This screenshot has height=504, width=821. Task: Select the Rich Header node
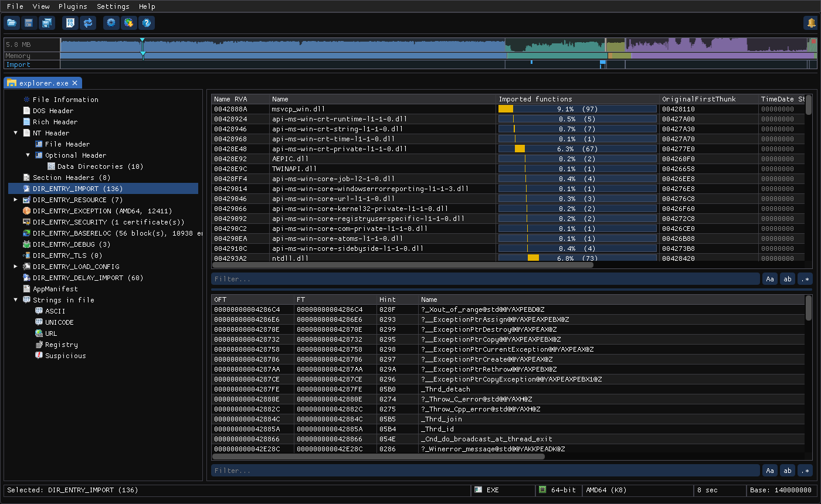(55, 122)
